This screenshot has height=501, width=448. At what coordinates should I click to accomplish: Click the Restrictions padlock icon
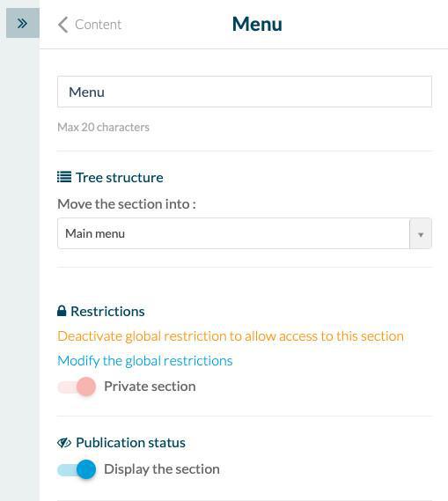62,311
